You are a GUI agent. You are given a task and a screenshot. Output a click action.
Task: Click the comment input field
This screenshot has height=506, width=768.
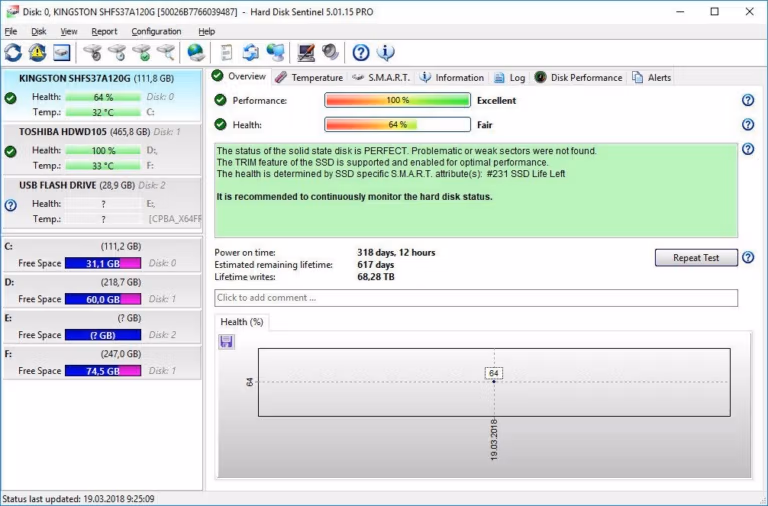[476, 298]
